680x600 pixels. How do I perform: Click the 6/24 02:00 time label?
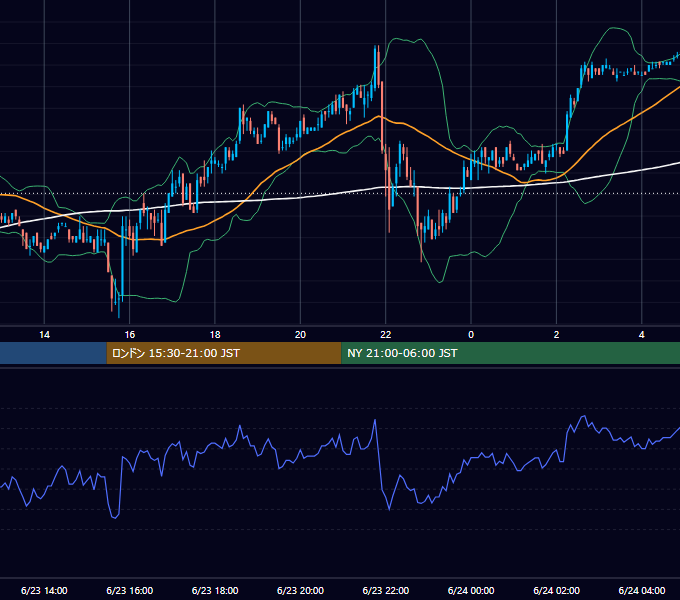click(x=556, y=590)
